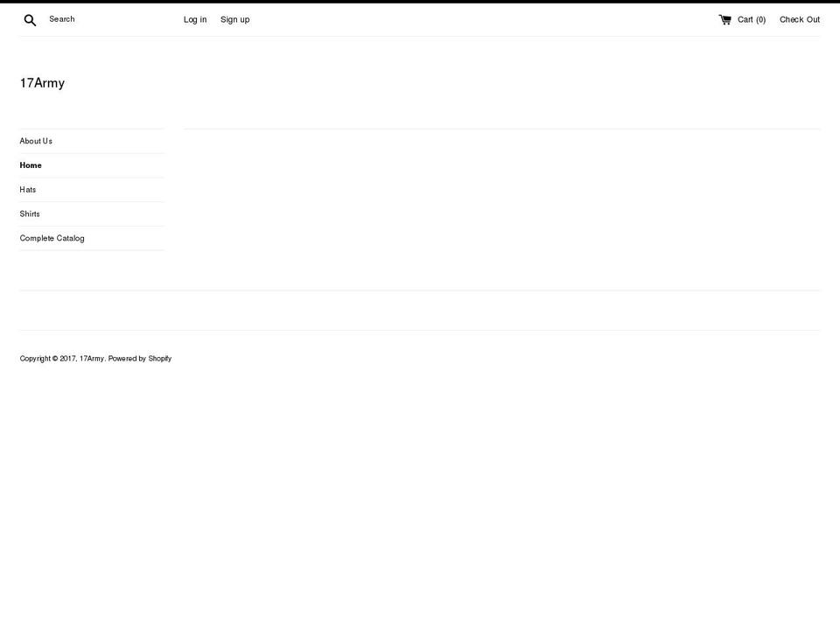Open the Complete Catalog
840x630 pixels.
pos(52,238)
